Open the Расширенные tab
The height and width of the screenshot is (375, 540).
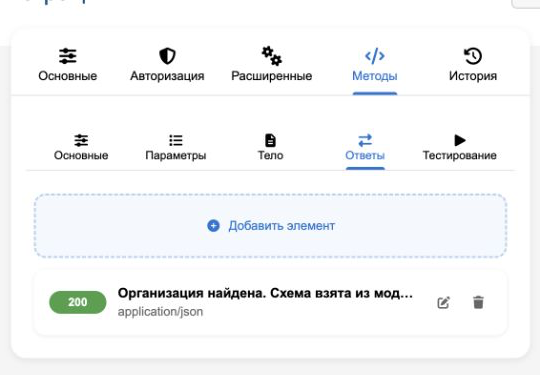pyautogui.click(x=271, y=65)
